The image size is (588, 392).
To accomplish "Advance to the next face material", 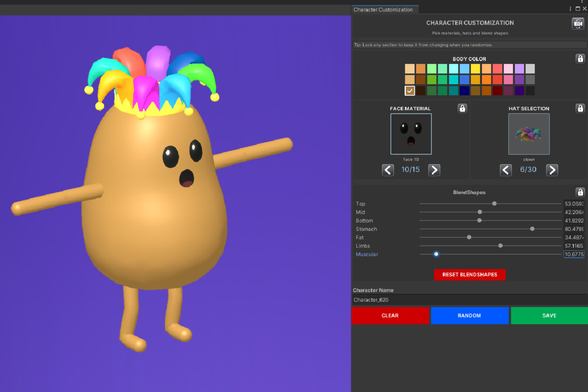I will click(x=434, y=170).
